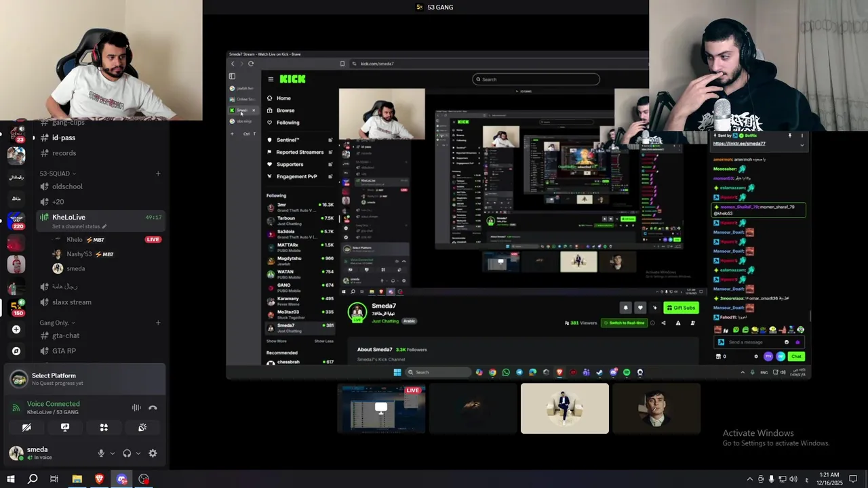Screen dimensions: 868x488
Task: Open the server with the 150 badge
Action: click(16, 307)
